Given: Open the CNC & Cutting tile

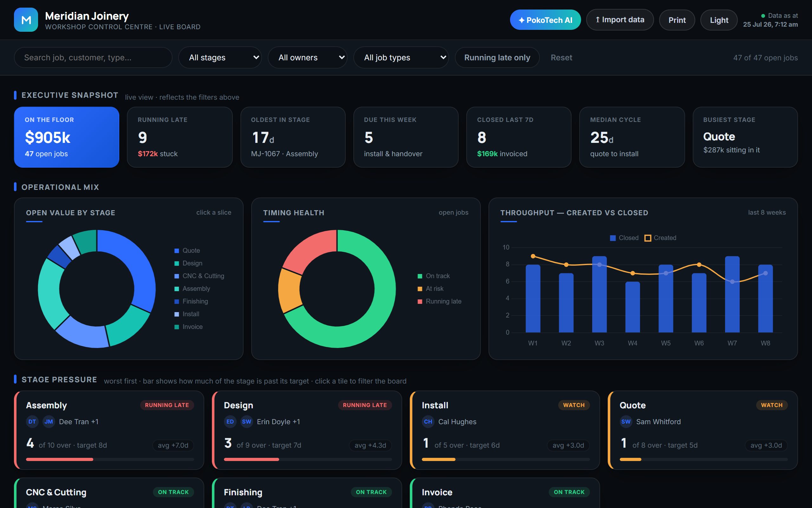Looking at the screenshot, I should pos(109,493).
